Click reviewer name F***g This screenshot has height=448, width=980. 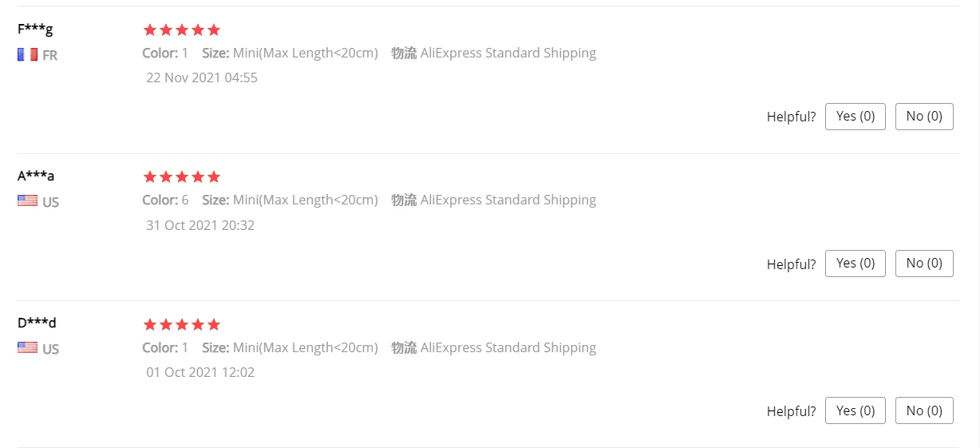point(35,30)
